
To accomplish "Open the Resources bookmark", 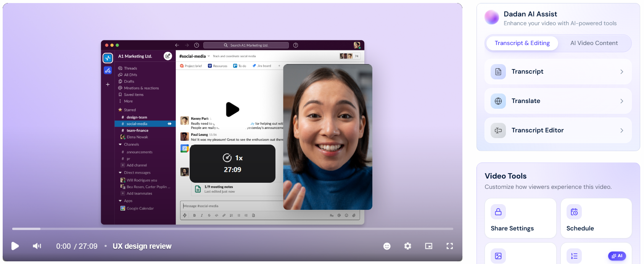I will pyautogui.click(x=217, y=66).
